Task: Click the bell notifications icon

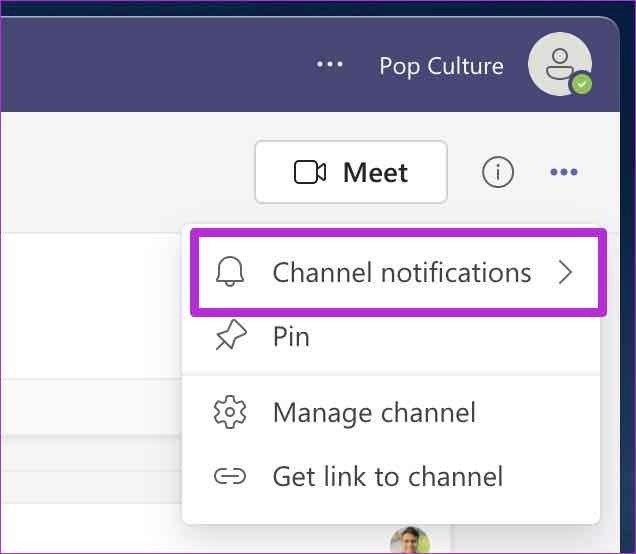Action: (x=230, y=272)
